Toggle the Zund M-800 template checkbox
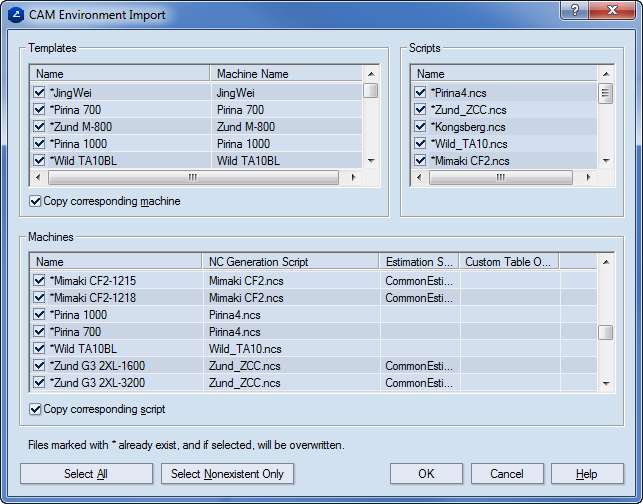643x504 pixels. [39, 126]
